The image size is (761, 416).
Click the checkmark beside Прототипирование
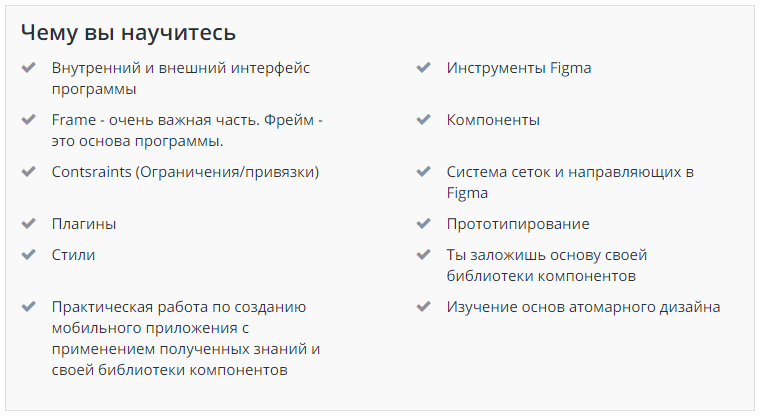pos(423,224)
